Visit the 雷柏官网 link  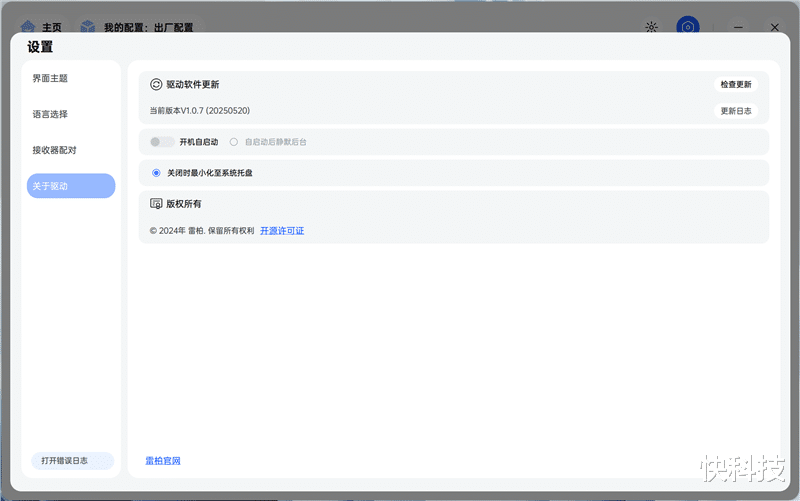(163, 461)
